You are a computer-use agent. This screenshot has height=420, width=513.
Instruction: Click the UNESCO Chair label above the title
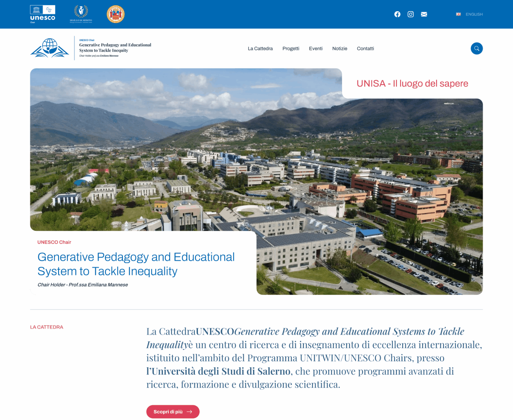point(54,242)
